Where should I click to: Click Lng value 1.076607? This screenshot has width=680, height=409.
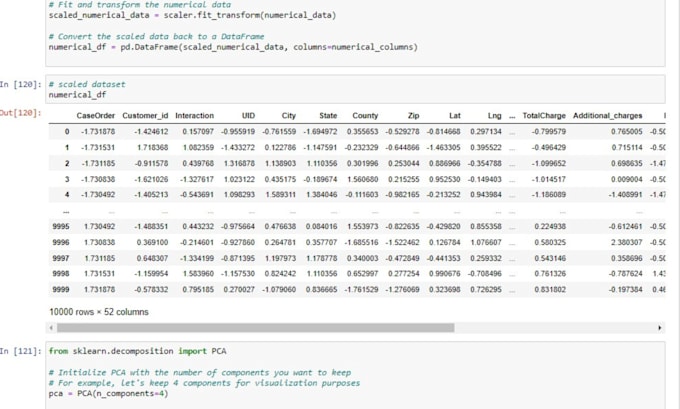tap(486, 242)
